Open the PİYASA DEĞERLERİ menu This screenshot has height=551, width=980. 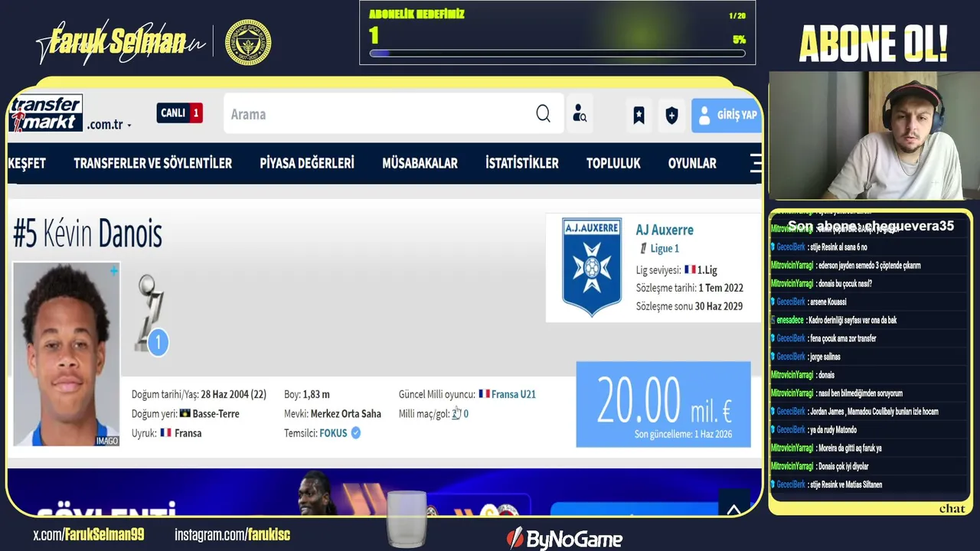[x=307, y=163]
